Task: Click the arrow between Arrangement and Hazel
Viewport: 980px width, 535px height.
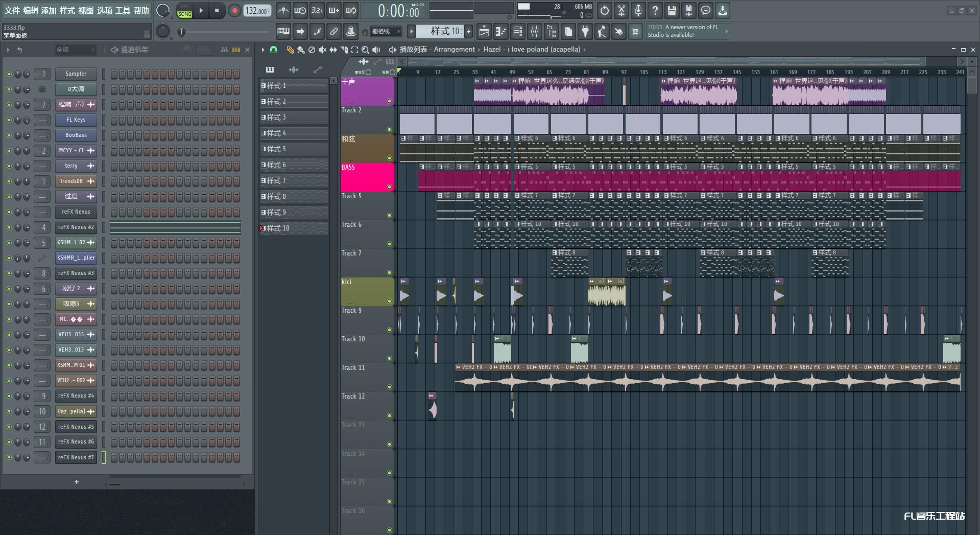Action: (479, 50)
